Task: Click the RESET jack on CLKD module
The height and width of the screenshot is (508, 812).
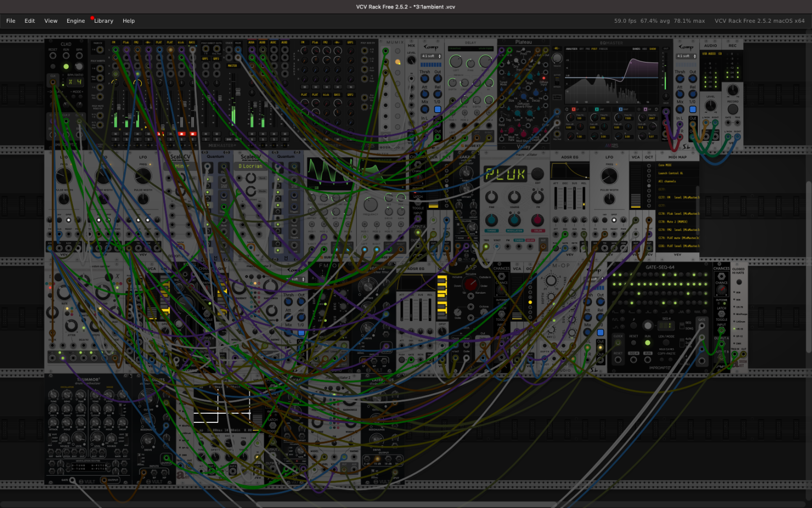Action: click(x=53, y=56)
